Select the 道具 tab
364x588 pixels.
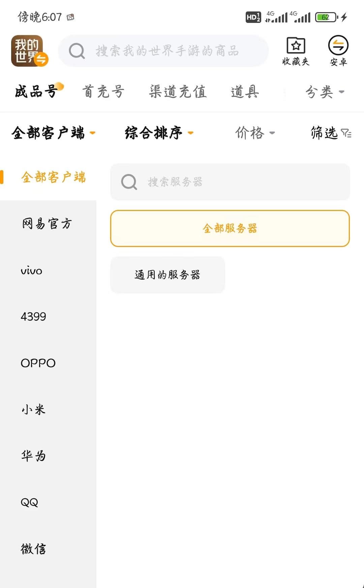tap(245, 92)
